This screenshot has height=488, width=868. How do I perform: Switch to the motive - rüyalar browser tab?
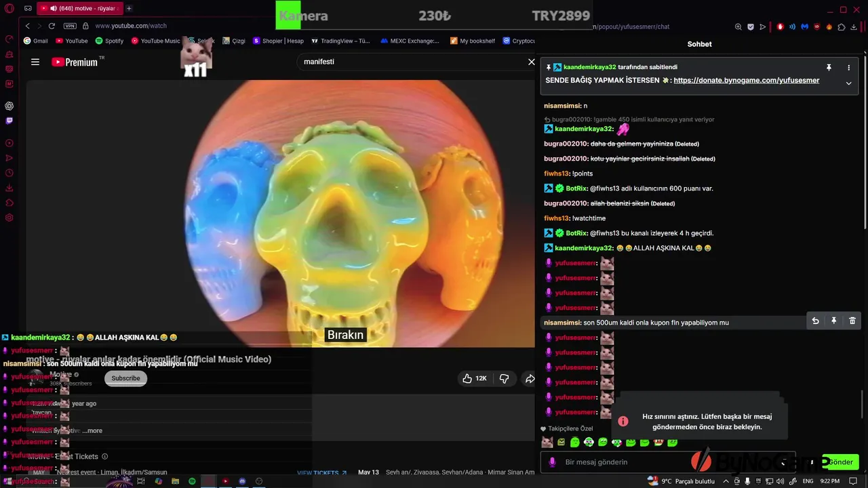click(x=81, y=9)
